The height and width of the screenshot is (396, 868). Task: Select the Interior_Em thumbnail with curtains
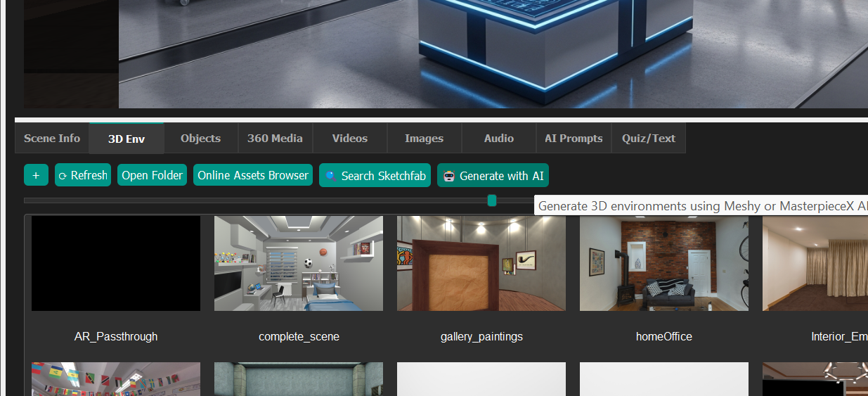pos(815,263)
